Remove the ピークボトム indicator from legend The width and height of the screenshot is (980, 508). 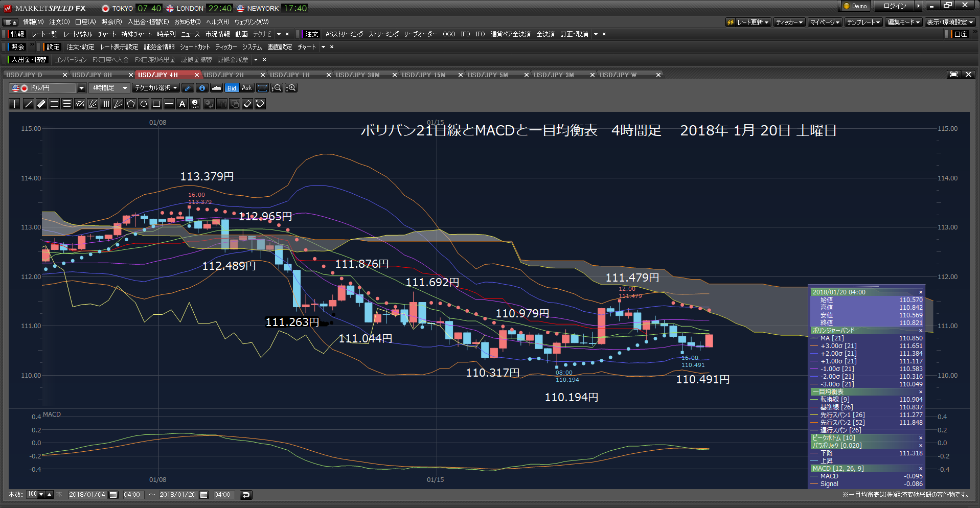point(921,438)
